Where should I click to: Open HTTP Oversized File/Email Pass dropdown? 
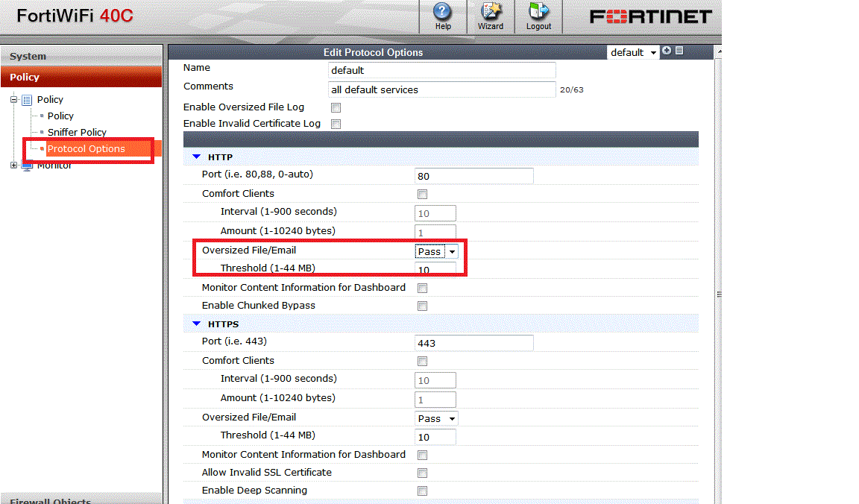pyautogui.click(x=436, y=251)
